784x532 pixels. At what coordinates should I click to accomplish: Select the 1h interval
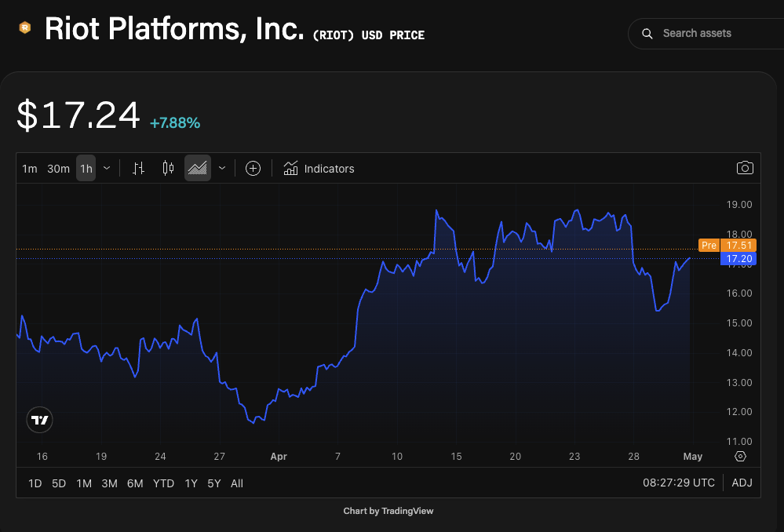(86, 169)
